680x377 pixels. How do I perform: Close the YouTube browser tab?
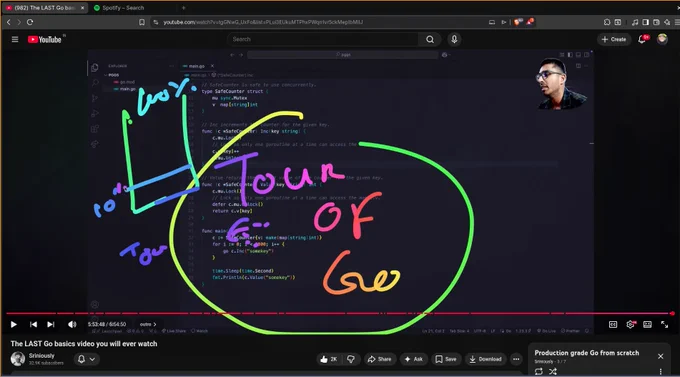82,8
